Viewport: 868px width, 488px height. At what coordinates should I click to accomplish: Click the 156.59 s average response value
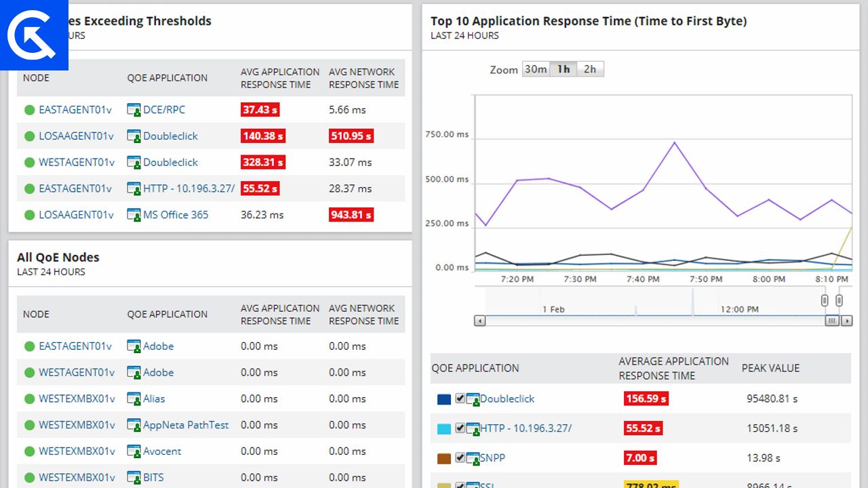coord(646,399)
